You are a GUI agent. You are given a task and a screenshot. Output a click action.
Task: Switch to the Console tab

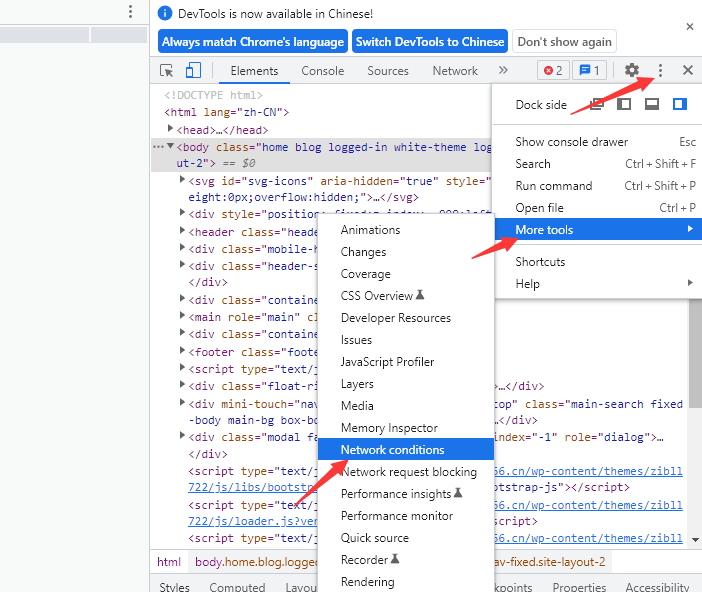click(x=323, y=71)
